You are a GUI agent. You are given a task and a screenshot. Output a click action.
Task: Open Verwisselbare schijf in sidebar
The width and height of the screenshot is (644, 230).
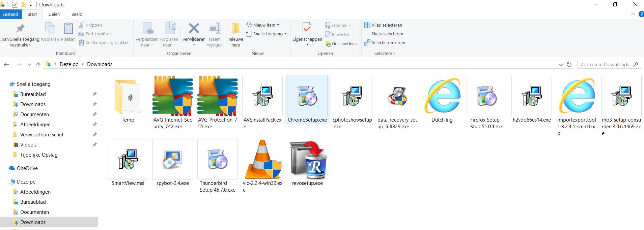(41, 135)
